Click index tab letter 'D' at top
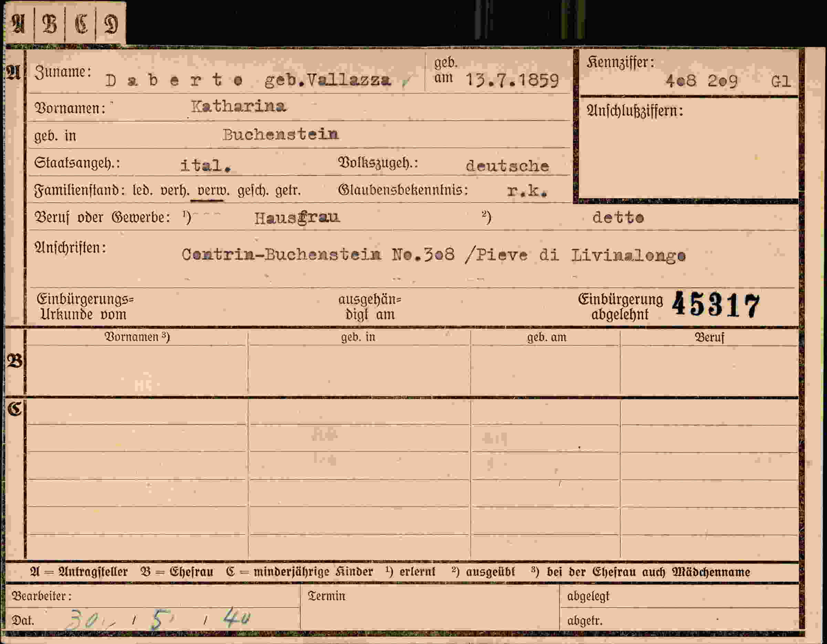The width and height of the screenshot is (827, 644). click(111, 24)
